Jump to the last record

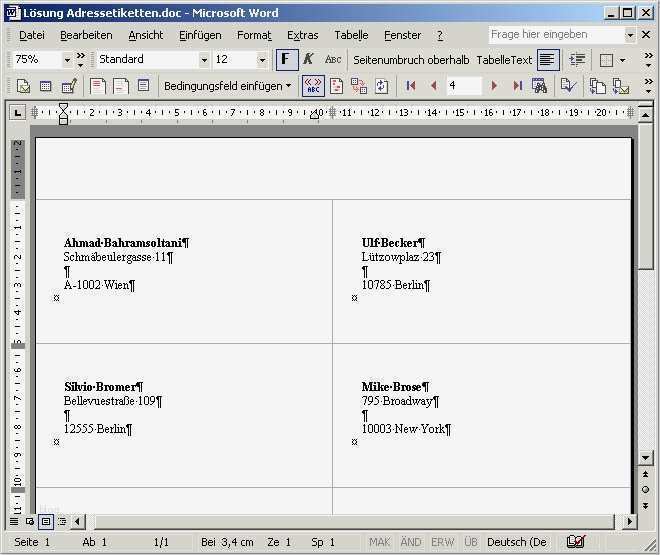click(517, 86)
